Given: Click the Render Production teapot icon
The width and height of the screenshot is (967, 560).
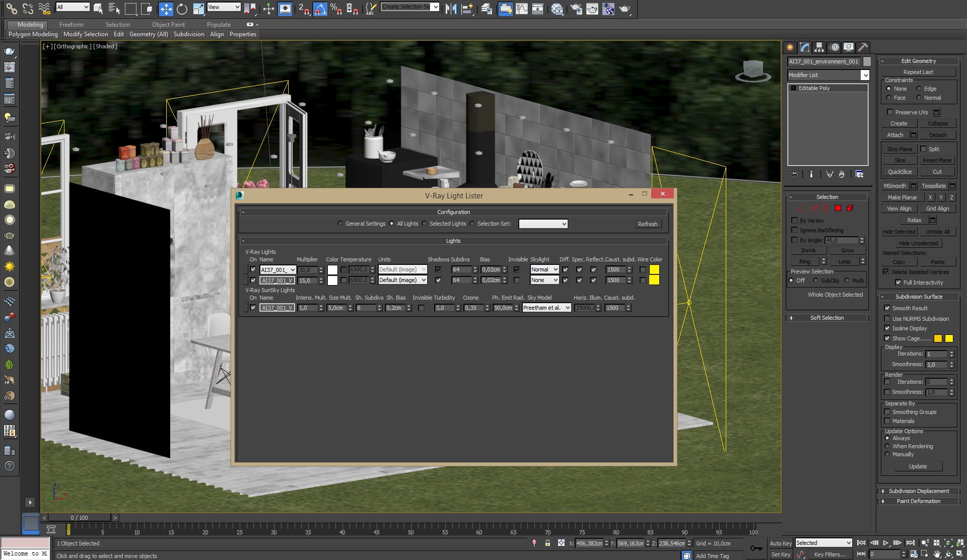Looking at the screenshot, I should (625, 9).
